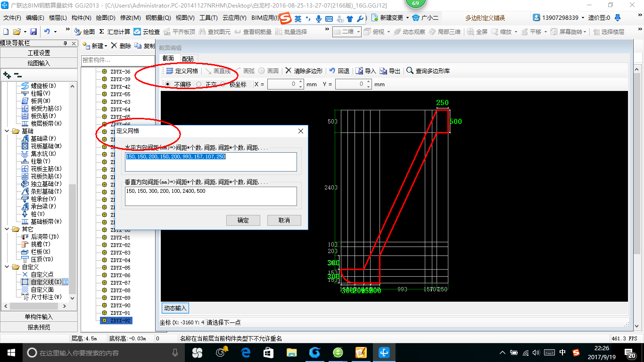Click 导入 import polygon tool

[x=366, y=71]
